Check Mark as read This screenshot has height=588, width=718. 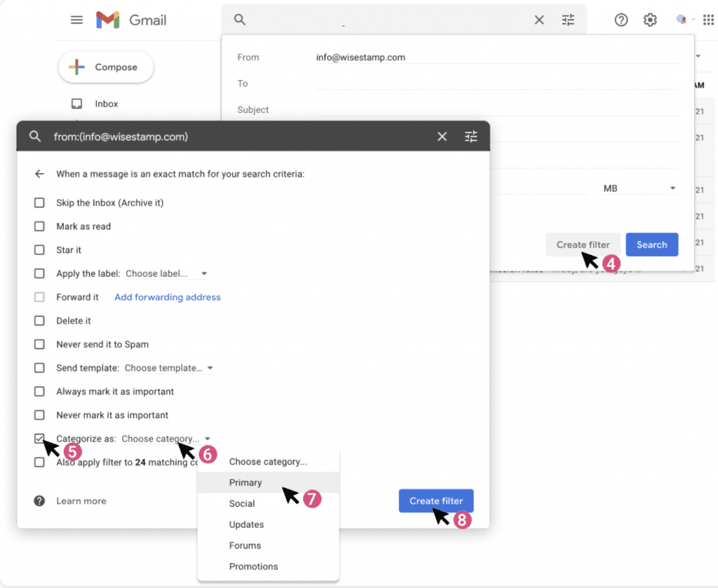coord(39,226)
